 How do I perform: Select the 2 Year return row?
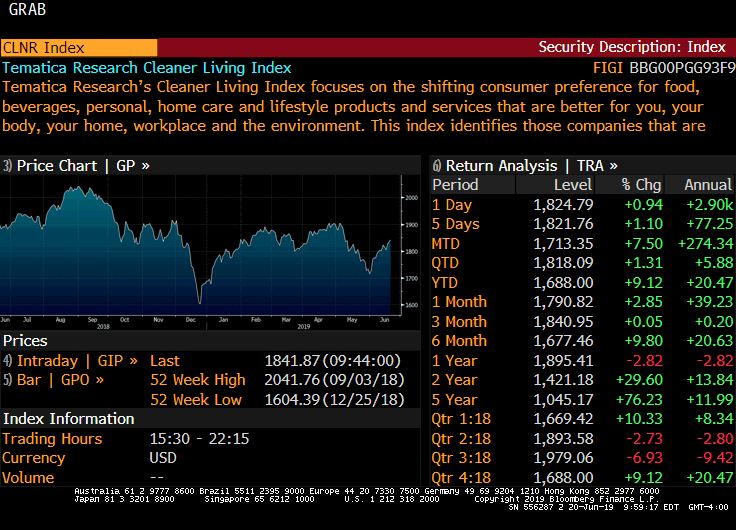(x=583, y=380)
